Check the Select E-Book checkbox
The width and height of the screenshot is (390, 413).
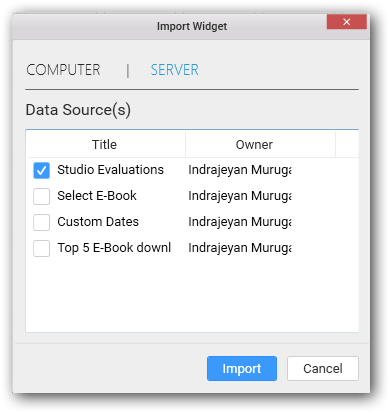click(41, 196)
